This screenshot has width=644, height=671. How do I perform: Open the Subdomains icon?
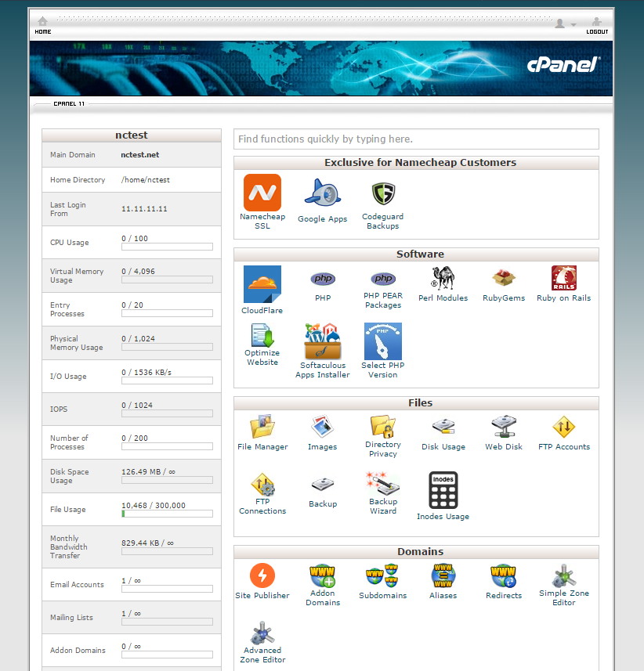383,575
